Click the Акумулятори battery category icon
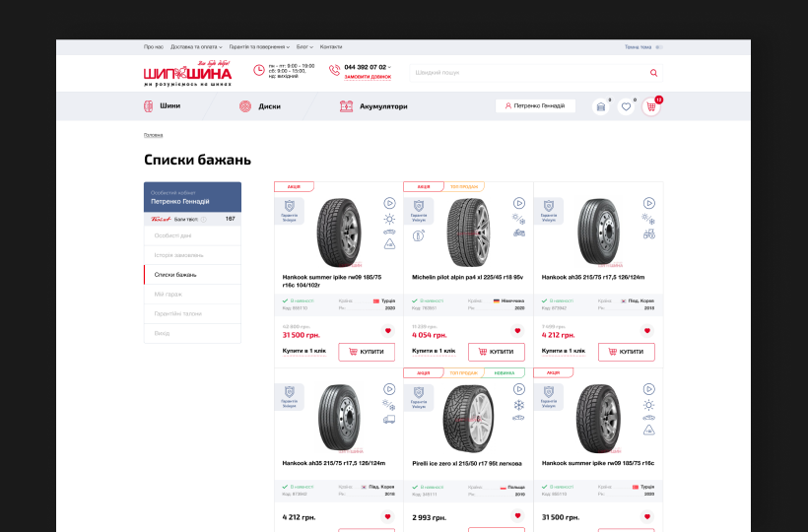Image resolution: width=808 pixels, height=532 pixels. (x=349, y=106)
